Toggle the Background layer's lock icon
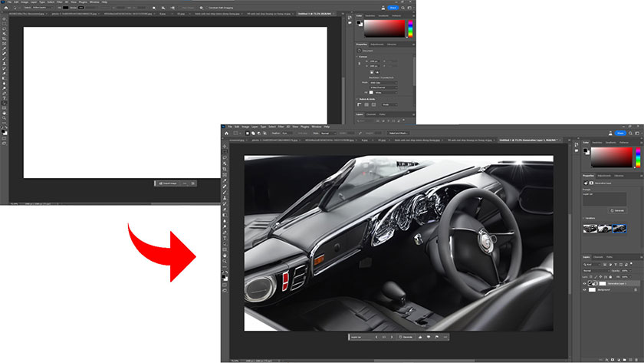 click(x=636, y=290)
